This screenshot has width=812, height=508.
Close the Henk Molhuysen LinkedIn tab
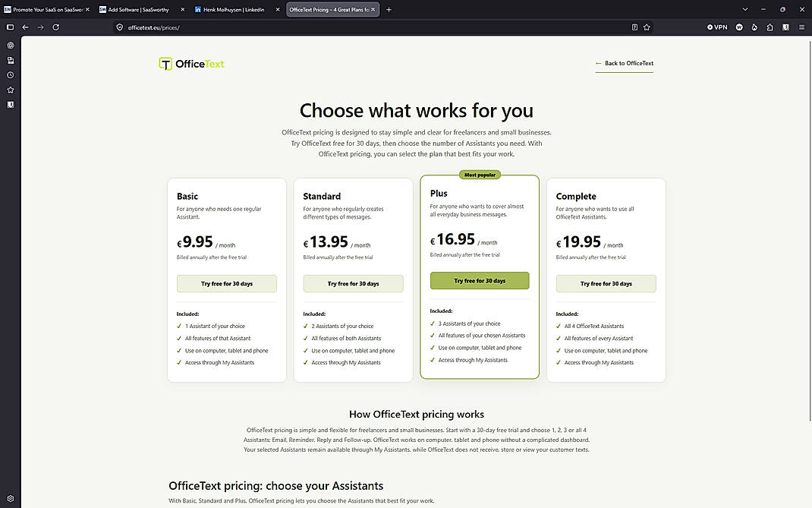coord(278,9)
